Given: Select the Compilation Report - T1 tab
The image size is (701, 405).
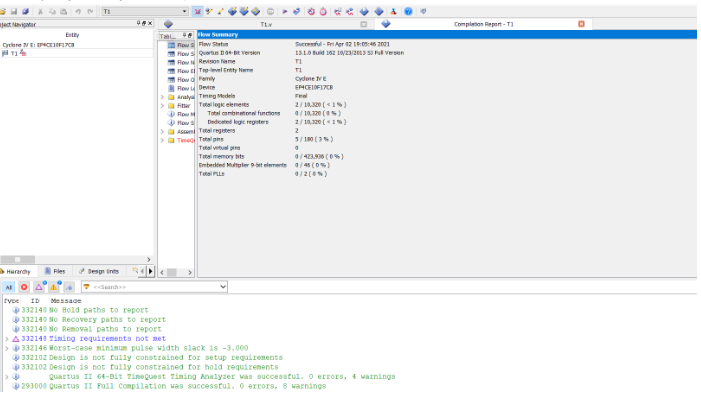Looking at the screenshot, I should (x=484, y=25).
